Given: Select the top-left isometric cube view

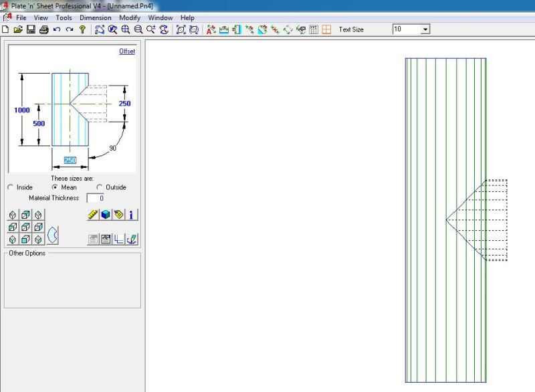Looking at the screenshot, I should (x=13, y=215).
